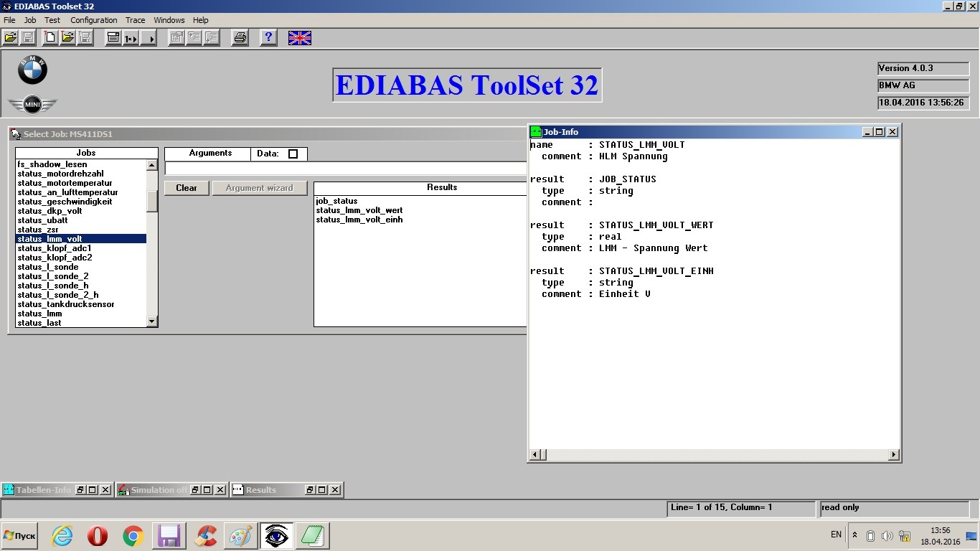Switch language with the UK flag icon

coord(300,38)
